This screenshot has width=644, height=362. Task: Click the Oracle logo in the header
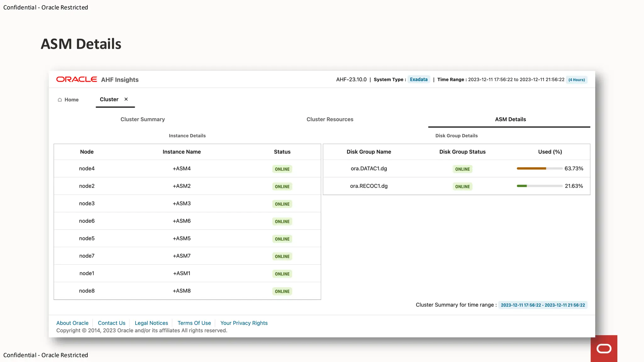pyautogui.click(x=77, y=80)
